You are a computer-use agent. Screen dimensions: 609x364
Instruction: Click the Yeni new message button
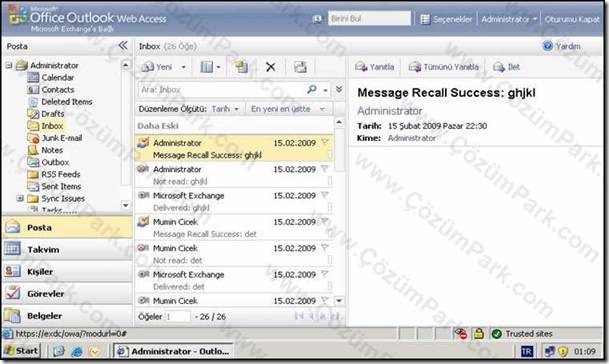point(157,67)
